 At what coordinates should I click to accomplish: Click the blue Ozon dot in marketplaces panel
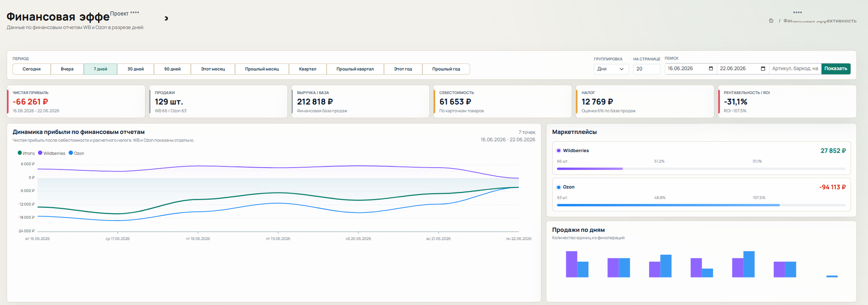pos(558,187)
